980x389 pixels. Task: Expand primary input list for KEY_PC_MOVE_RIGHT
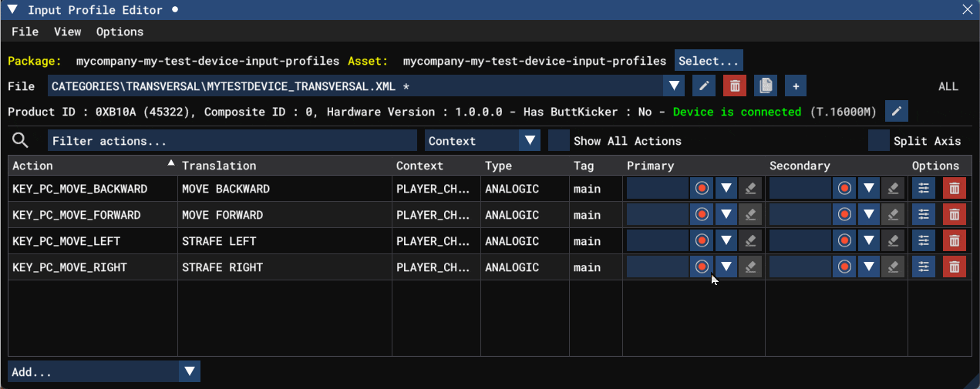pos(726,267)
